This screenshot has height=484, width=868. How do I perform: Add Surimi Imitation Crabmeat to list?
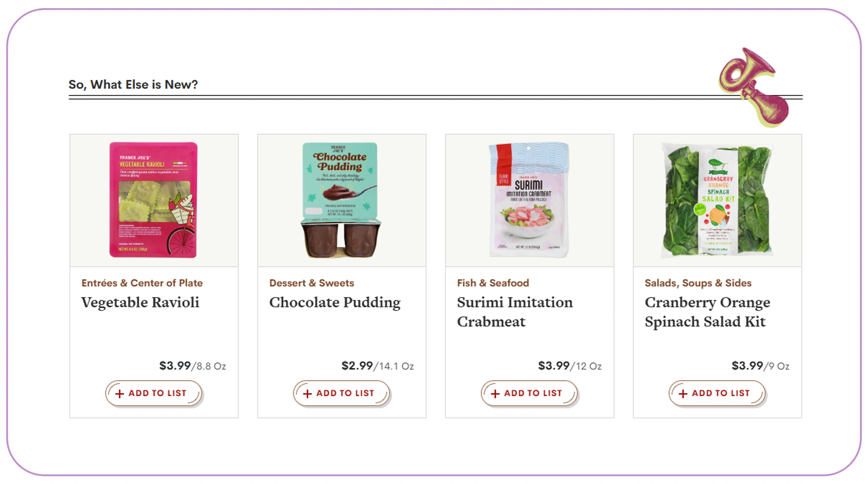coord(529,393)
